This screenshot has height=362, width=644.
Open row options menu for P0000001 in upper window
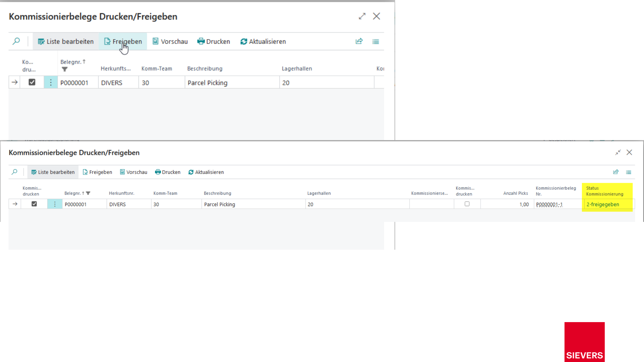click(51, 82)
